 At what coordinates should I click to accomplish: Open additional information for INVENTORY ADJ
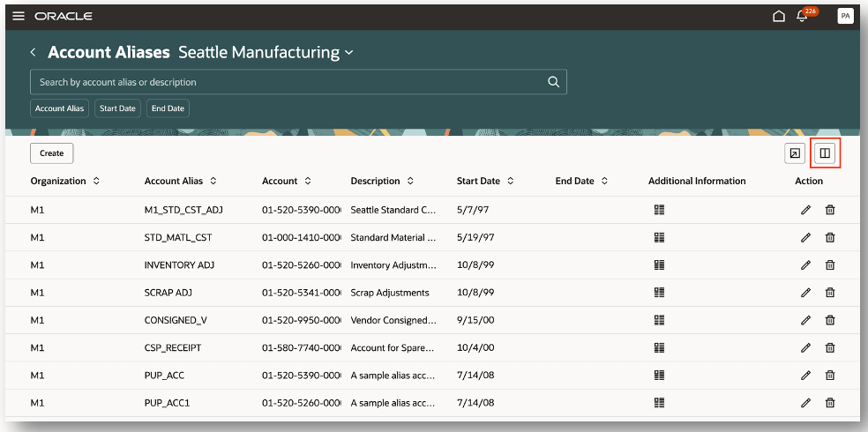[659, 265]
